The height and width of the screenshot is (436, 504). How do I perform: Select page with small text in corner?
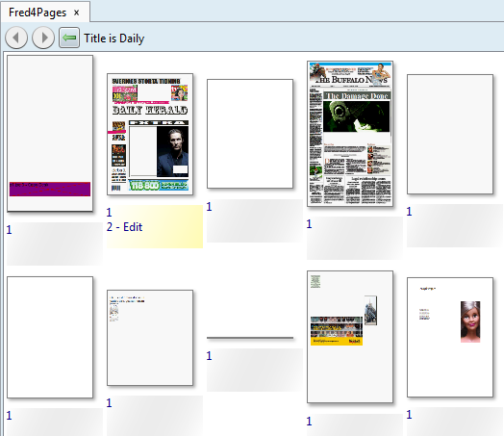pyautogui.click(x=150, y=338)
